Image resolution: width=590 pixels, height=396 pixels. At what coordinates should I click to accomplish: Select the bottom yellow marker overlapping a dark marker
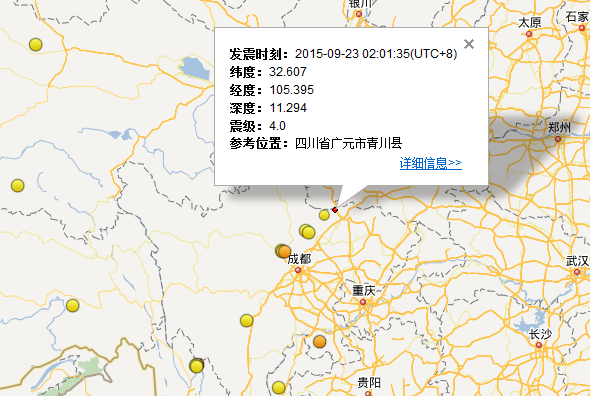pyautogui.click(x=196, y=366)
